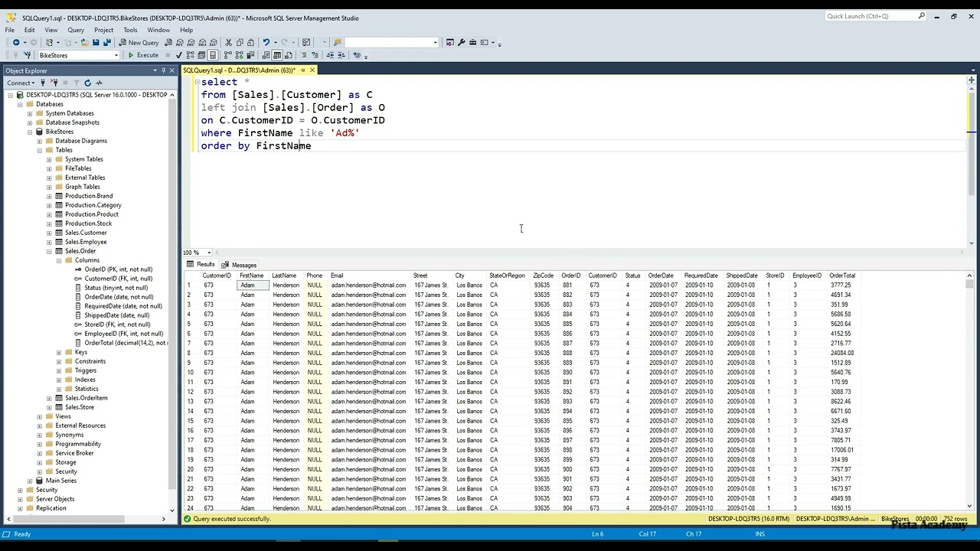Toggle IntelliSense Enabled icon
Image resolution: width=980 pixels, height=551 pixels.
pos(212,55)
